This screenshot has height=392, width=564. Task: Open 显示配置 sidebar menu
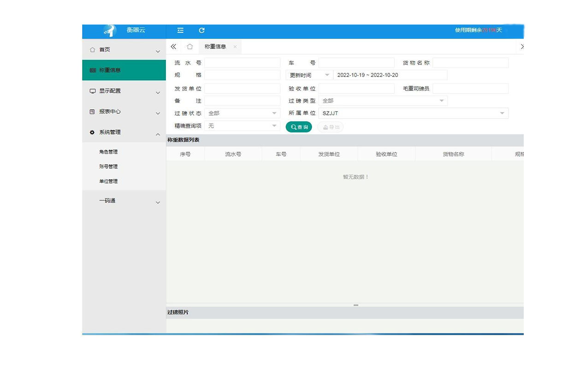pyautogui.click(x=124, y=91)
